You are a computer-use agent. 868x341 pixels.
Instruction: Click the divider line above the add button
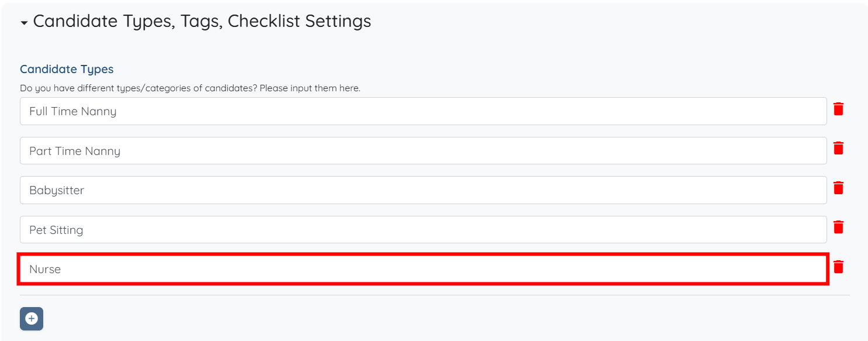(435, 295)
